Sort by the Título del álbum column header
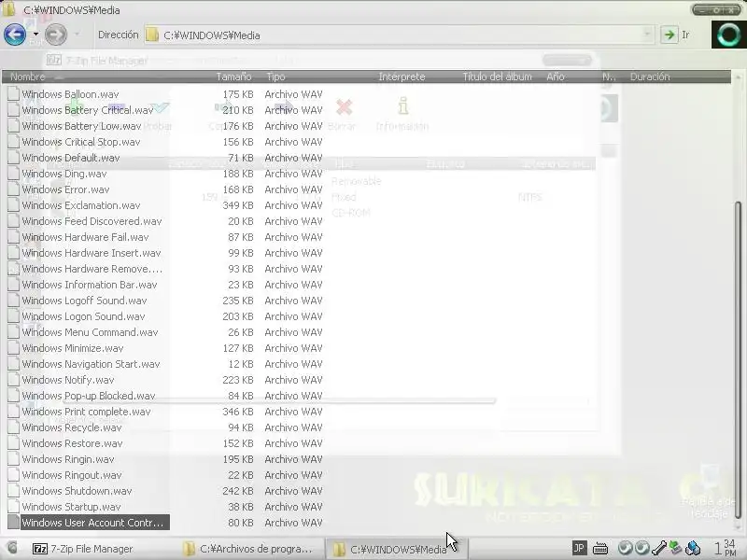 click(x=497, y=77)
